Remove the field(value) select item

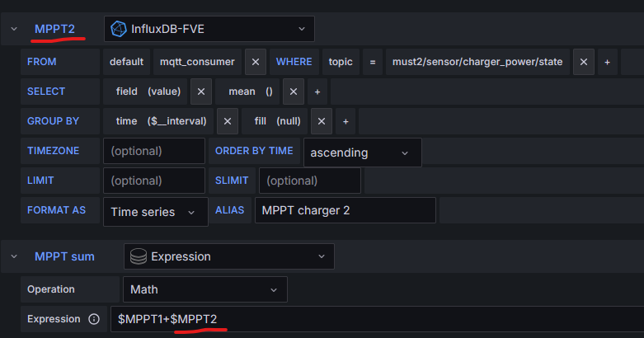click(201, 92)
